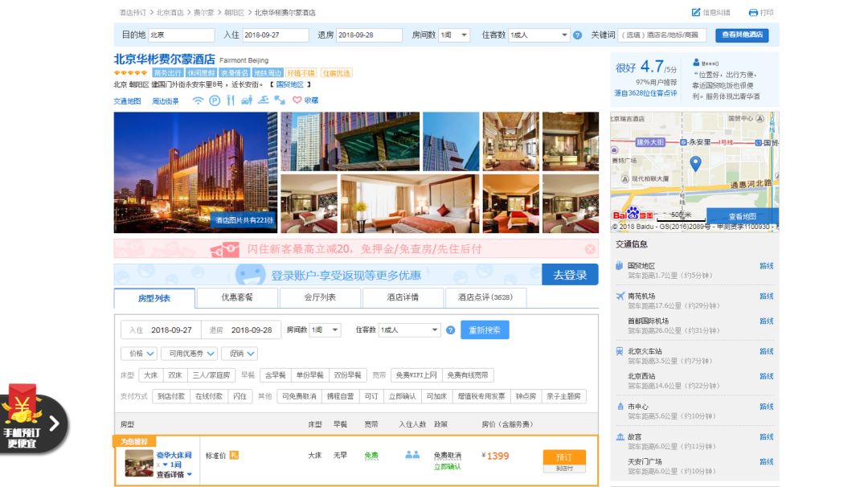Open the 交通地图 link

[127, 101]
